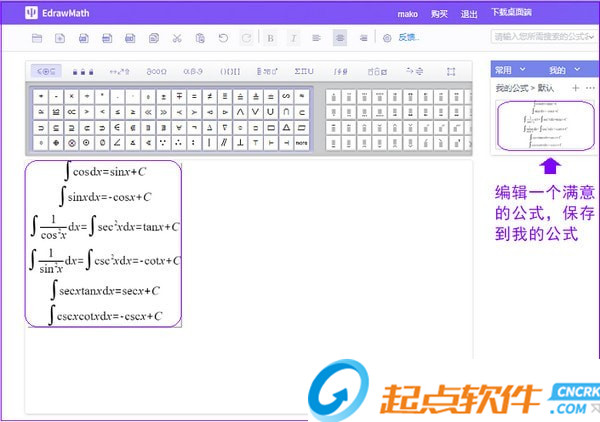Insert the logical NOT ¬ symbol

pyautogui.click(x=194, y=127)
